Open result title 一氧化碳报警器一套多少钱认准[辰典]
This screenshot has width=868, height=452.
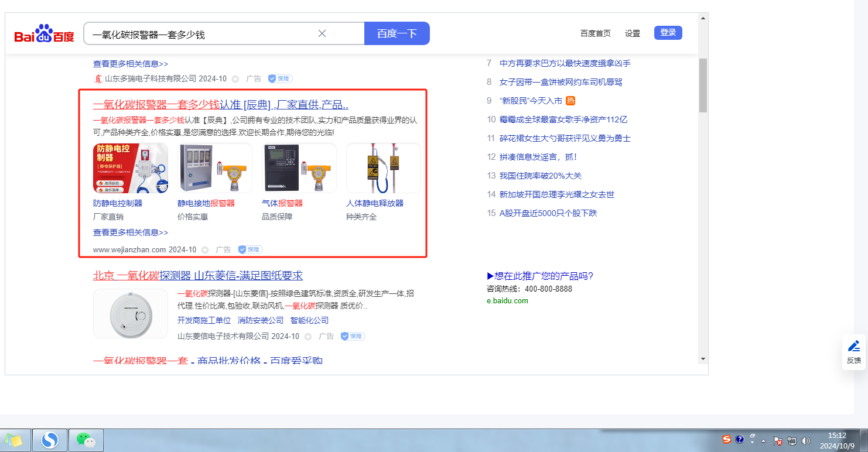pyautogui.click(x=221, y=105)
